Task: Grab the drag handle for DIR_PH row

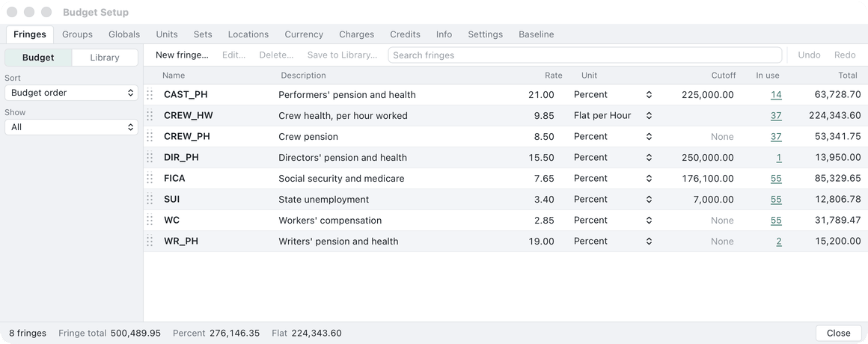Action: click(150, 158)
